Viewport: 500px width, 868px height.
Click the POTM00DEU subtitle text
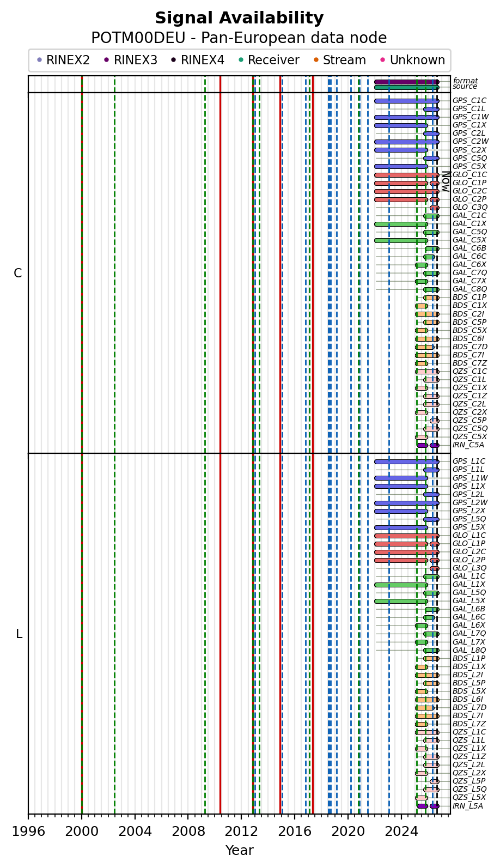point(239,38)
